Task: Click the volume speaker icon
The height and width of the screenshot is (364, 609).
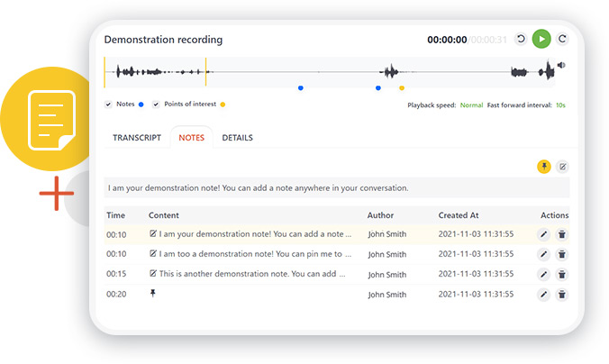Action: tap(561, 65)
